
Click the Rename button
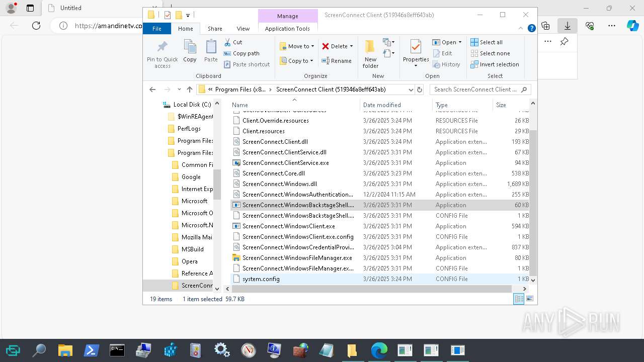[x=337, y=61]
